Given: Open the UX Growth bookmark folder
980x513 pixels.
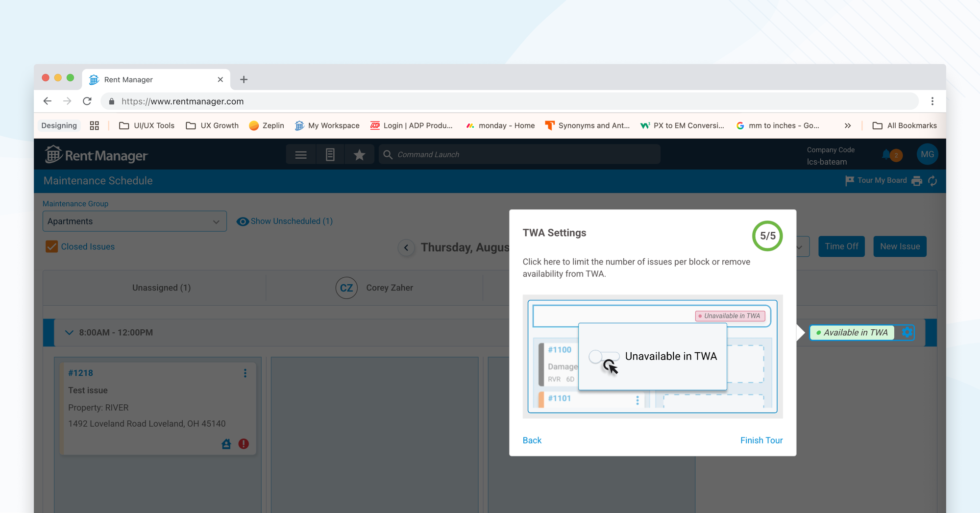Looking at the screenshot, I should pyautogui.click(x=212, y=125).
